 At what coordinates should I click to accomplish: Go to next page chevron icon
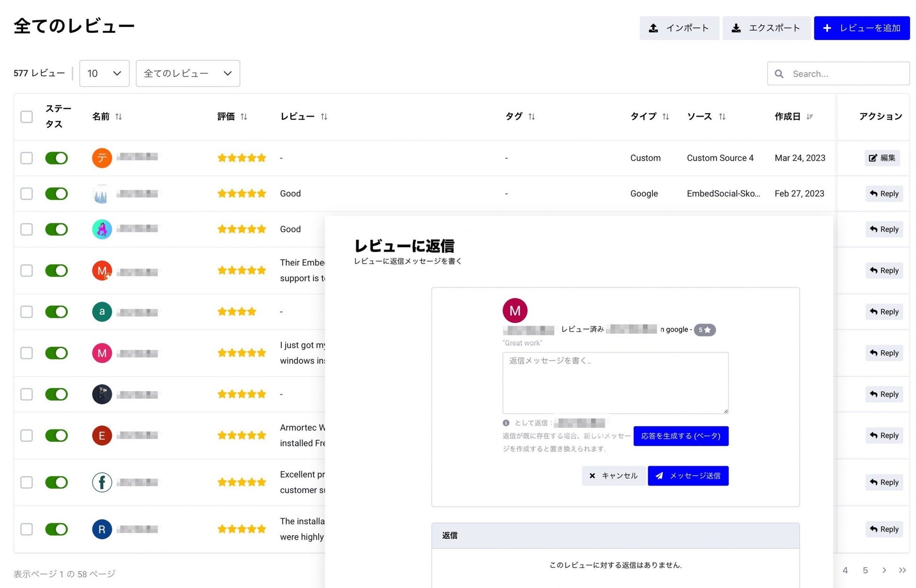[x=884, y=570]
